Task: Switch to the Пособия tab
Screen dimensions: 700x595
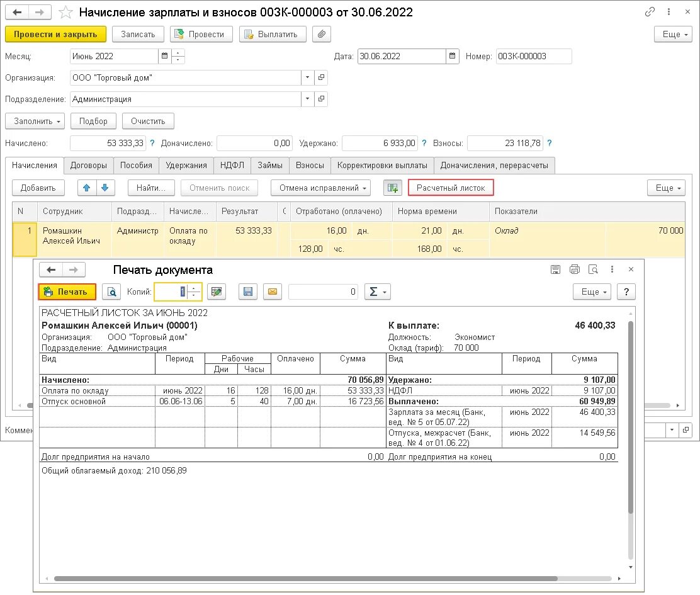Action: coord(136,165)
